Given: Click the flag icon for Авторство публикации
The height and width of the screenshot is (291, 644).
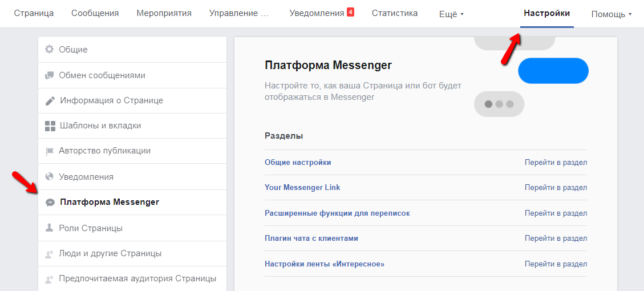Looking at the screenshot, I should click(49, 151).
